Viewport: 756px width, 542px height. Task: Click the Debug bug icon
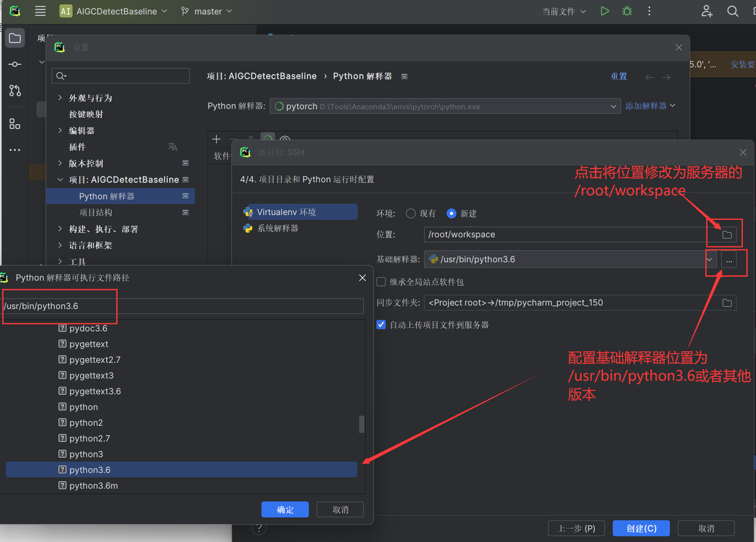coord(627,11)
